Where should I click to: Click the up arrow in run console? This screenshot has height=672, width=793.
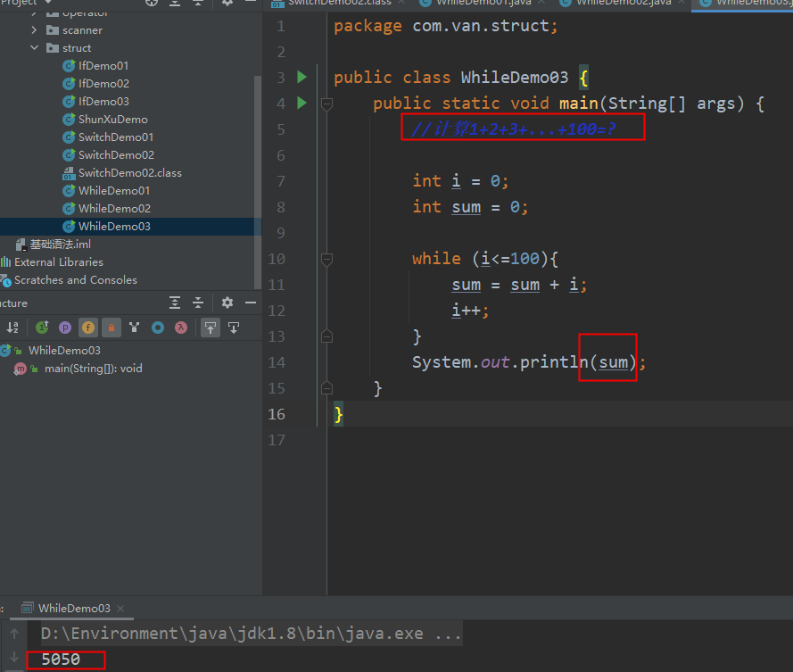(14, 634)
